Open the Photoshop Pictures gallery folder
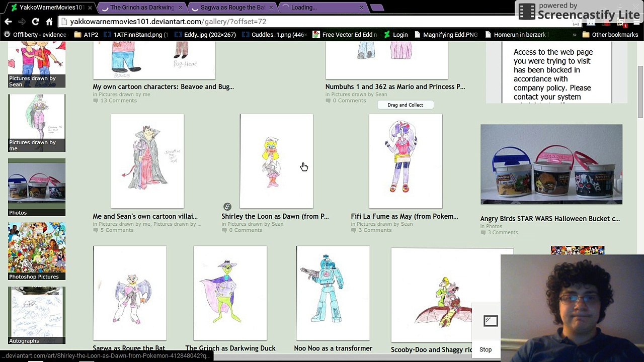This screenshot has width=644, height=362. pyautogui.click(x=37, y=251)
